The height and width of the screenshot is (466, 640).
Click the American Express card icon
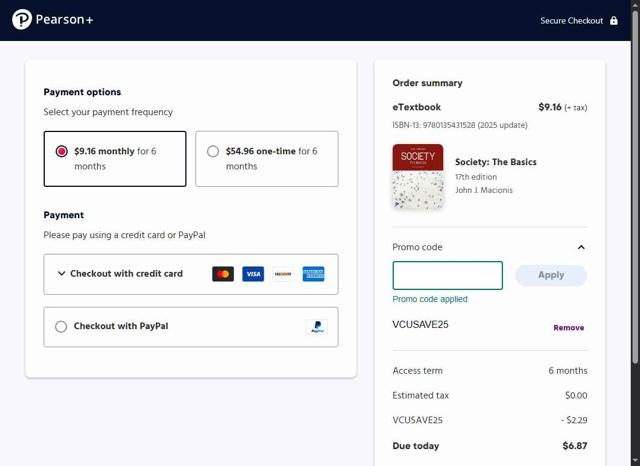tap(313, 274)
